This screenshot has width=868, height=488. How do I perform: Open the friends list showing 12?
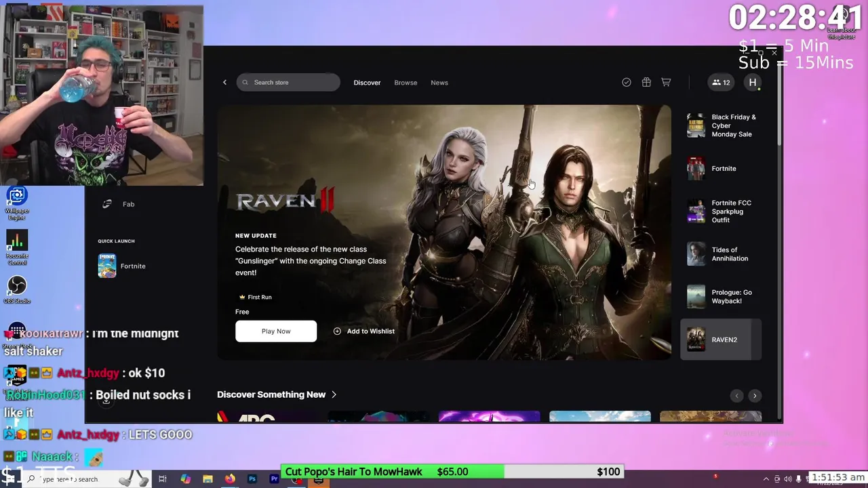(x=721, y=83)
